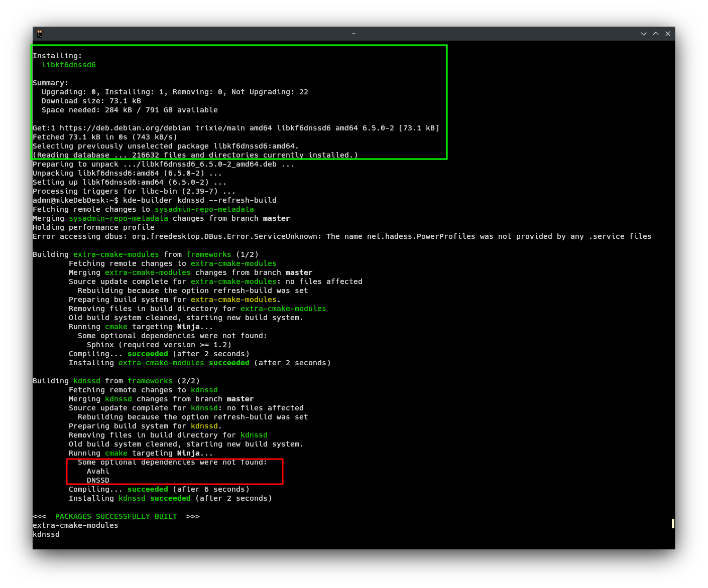Viewport: 708px width, 588px height.
Task: Minimize the terminal window using down chevron
Action: coord(644,34)
